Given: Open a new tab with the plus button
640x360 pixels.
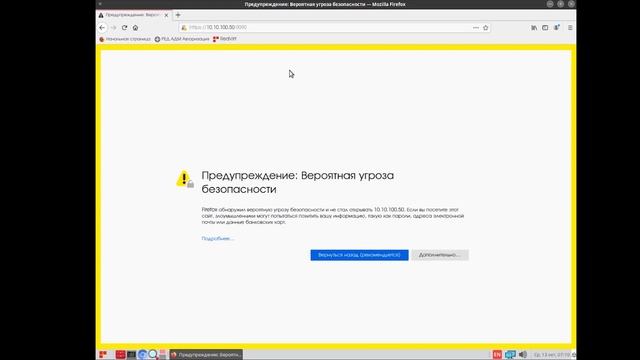Looking at the screenshot, I should [x=178, y=15].
